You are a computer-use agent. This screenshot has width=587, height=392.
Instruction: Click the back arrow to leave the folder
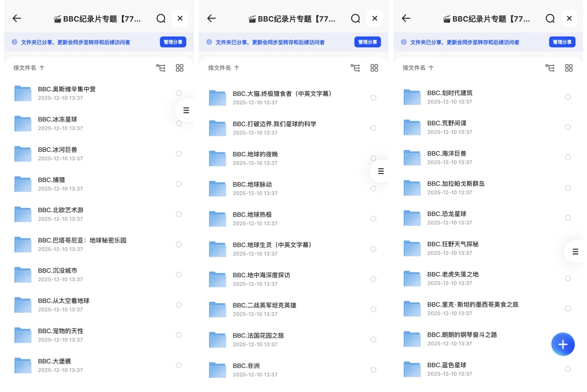pyautogui.click(x=16, y=18)
